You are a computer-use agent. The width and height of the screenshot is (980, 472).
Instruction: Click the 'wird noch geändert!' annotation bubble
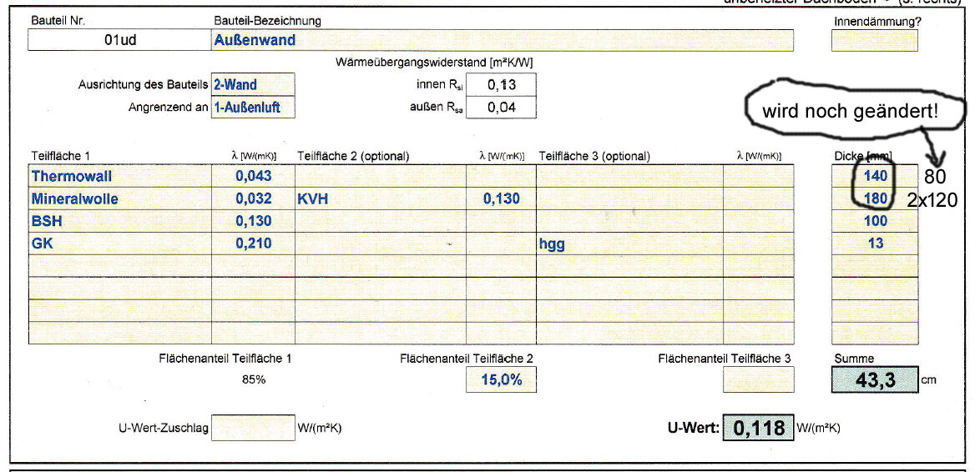tap(851, 112)
